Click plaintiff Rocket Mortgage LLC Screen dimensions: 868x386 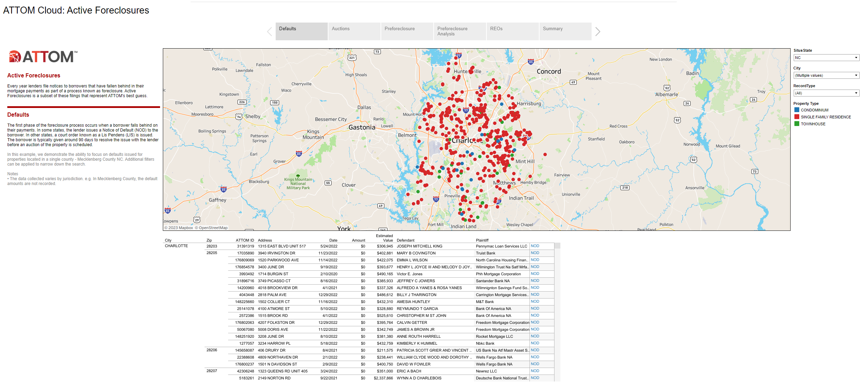(x=494, y=336)
